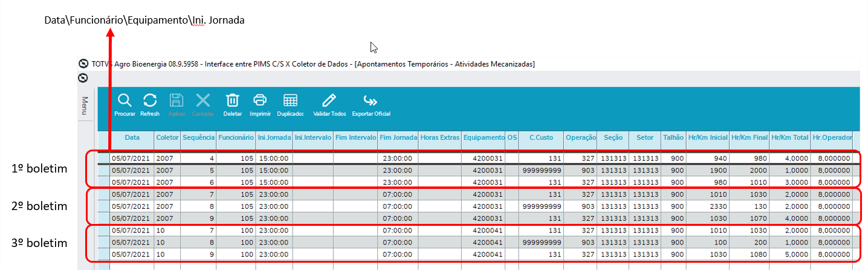Click the Talhão column header

click(673, 138)
